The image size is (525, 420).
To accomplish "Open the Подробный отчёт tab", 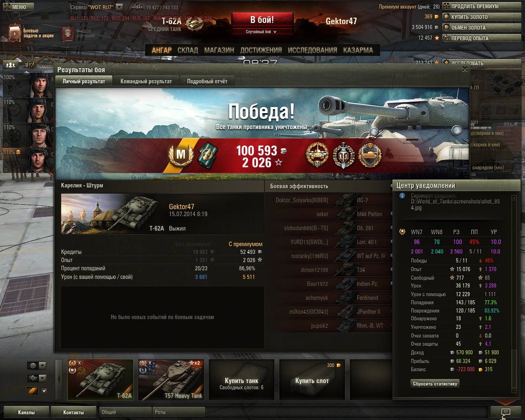I will 207,81.
